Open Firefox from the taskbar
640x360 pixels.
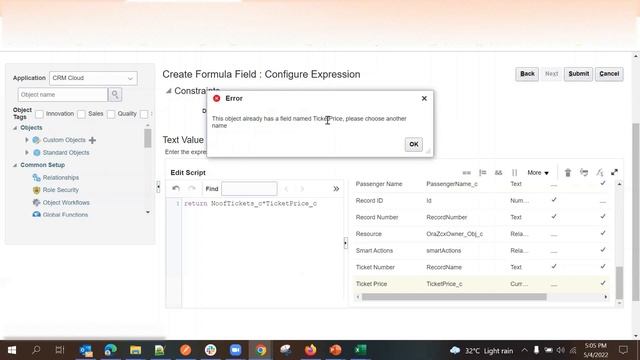click(x=311, y=350)
